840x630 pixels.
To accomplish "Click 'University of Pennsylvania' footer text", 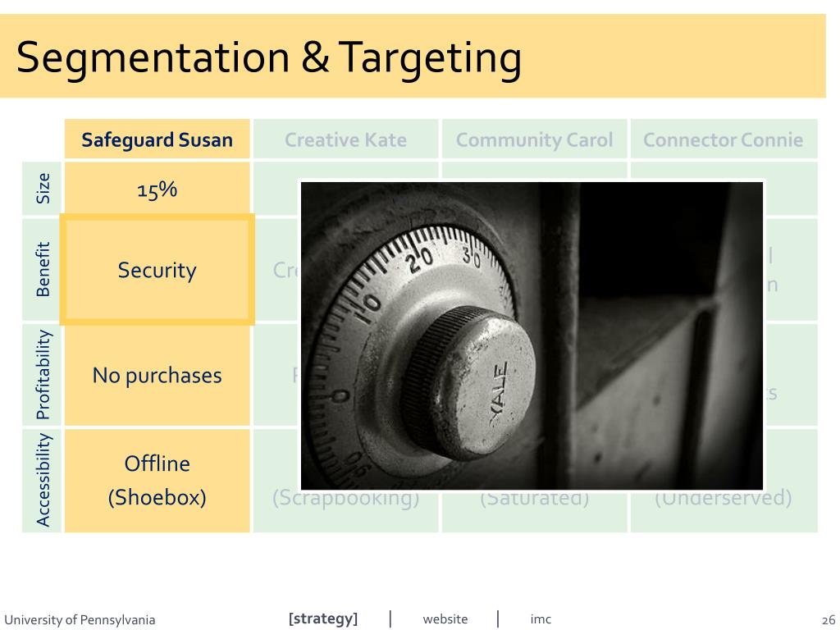I will tap(80, 620).
